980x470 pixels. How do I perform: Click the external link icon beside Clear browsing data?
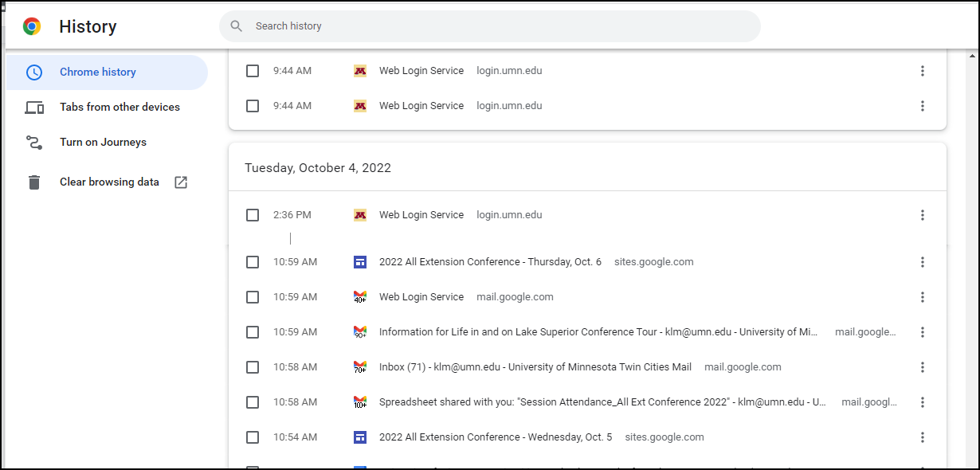(181, 182)
